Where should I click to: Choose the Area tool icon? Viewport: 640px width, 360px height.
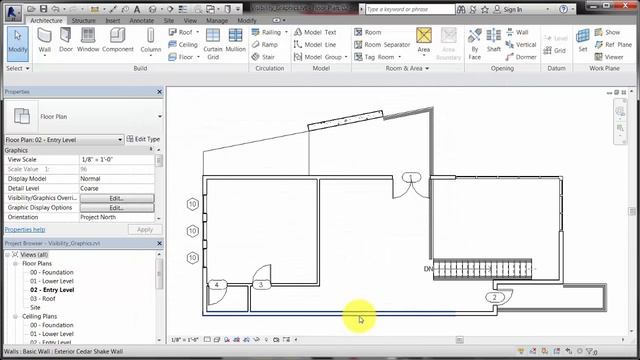point(424,36)
